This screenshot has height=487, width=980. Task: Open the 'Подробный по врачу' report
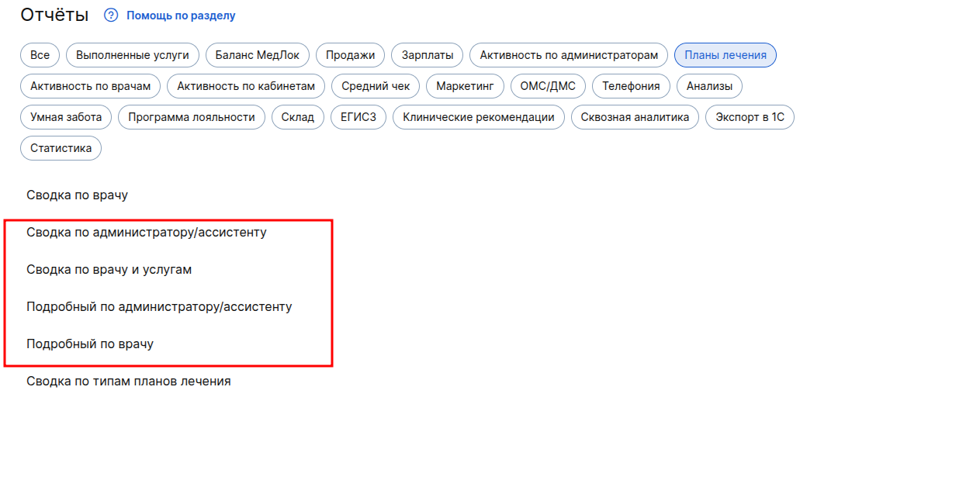90,344
